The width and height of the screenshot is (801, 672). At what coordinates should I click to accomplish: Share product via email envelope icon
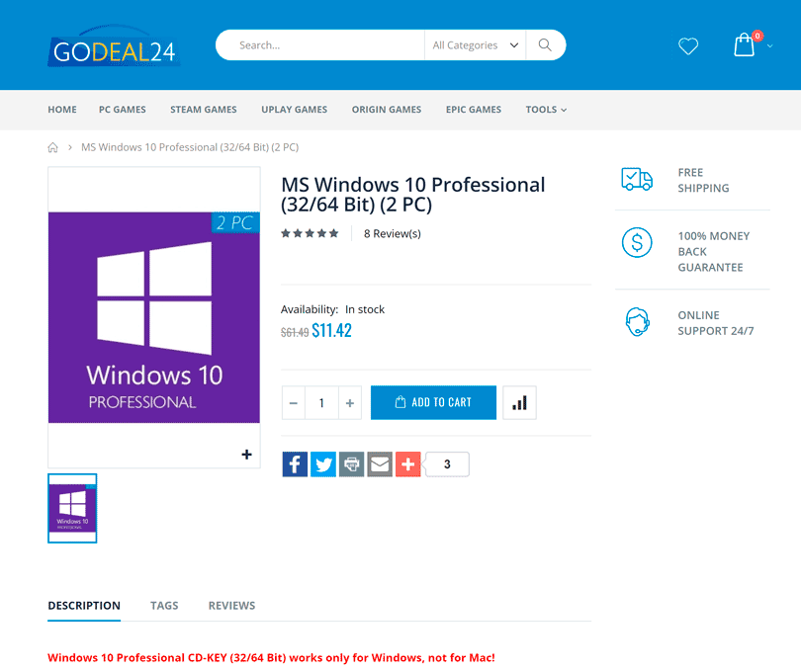click(x=380, y=464)
